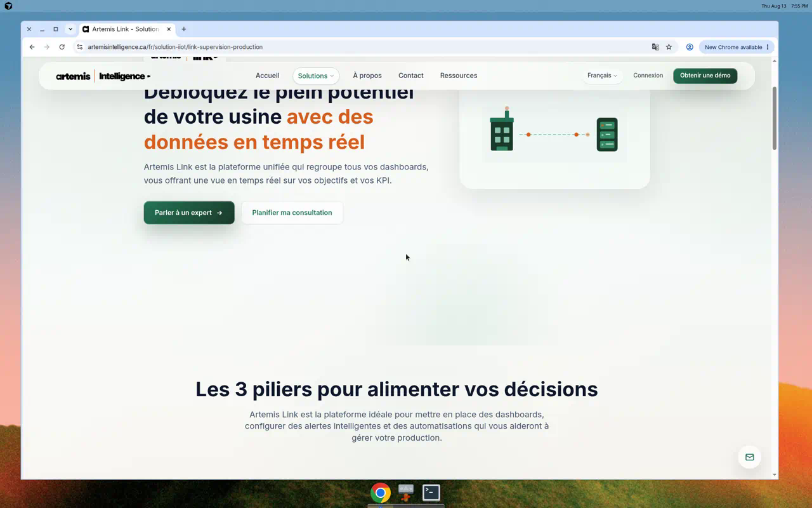
Task: Click the top-left system menu icon
Action: click(x=8, y=6)
